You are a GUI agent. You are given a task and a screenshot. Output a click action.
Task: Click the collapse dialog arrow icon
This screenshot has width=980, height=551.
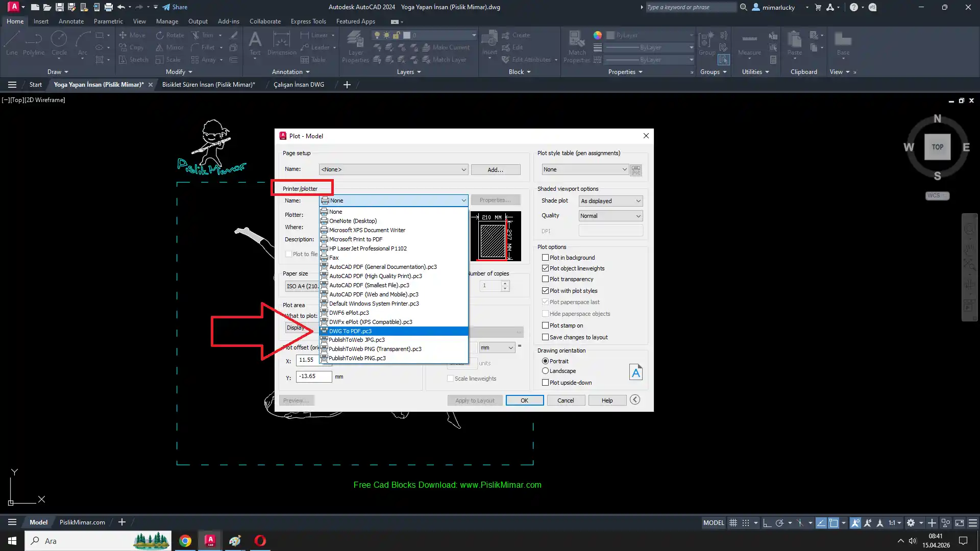(x=634, y=400)
